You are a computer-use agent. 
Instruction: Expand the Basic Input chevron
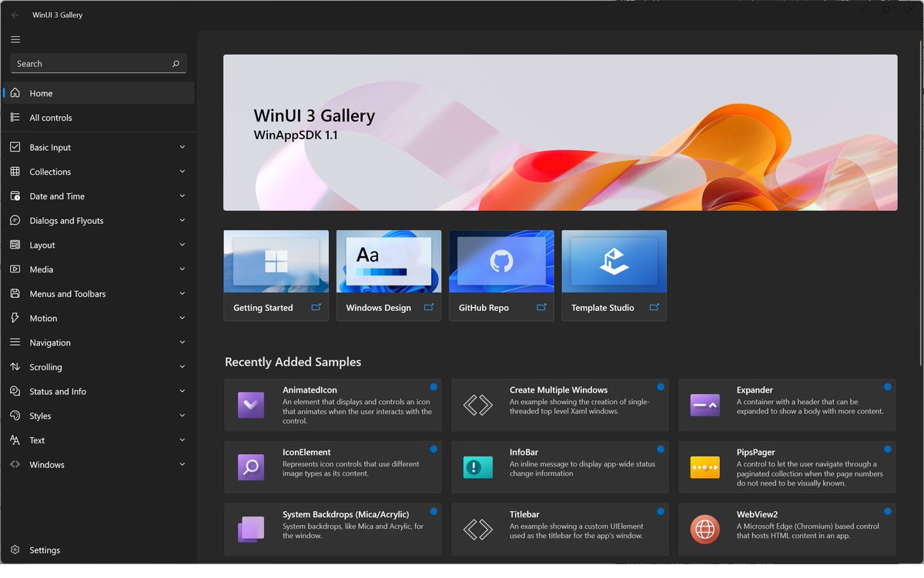point(182,147)
